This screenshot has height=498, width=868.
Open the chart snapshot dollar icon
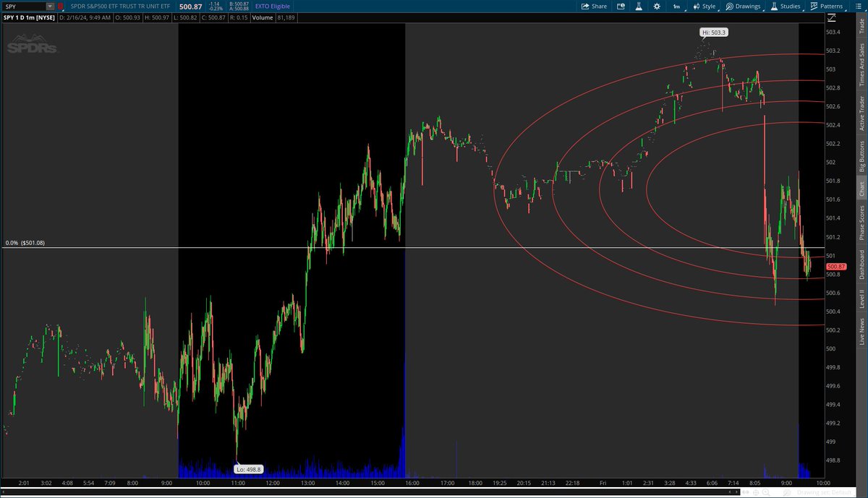pos(621,6)
